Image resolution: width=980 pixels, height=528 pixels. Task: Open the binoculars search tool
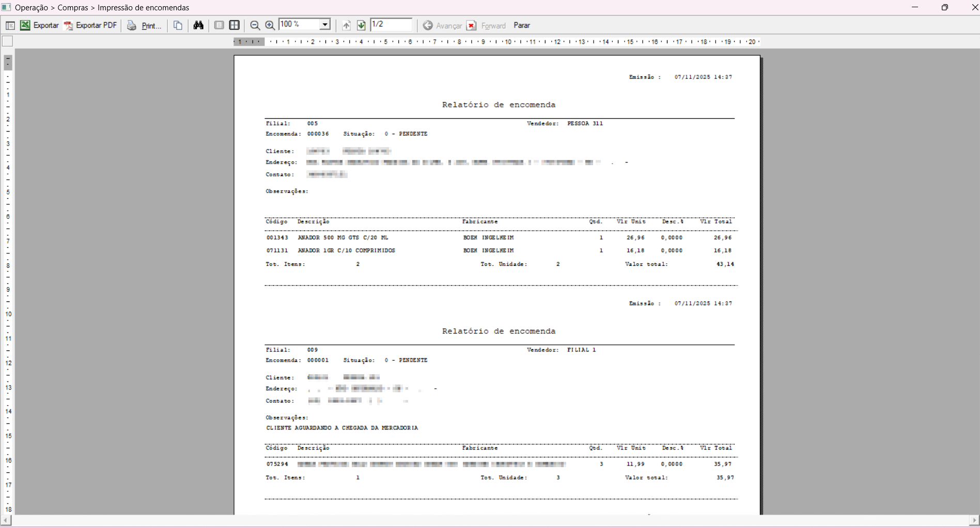click(x=198, y=25)
